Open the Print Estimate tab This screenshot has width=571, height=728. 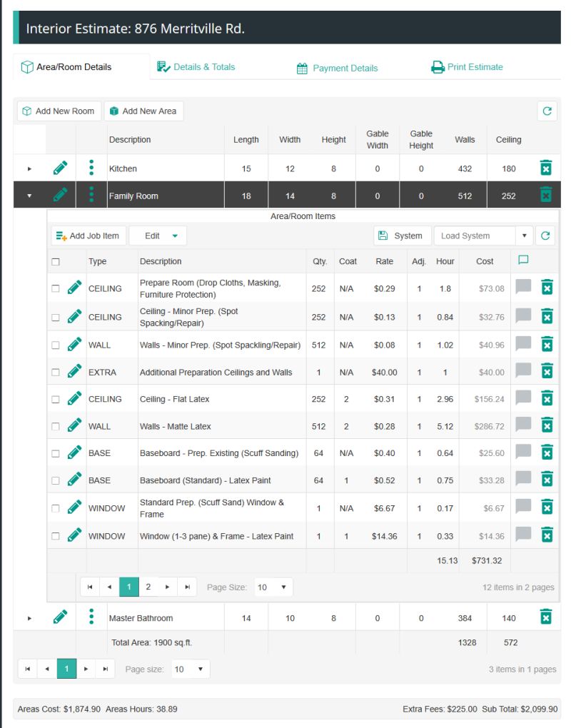point(467,67)
